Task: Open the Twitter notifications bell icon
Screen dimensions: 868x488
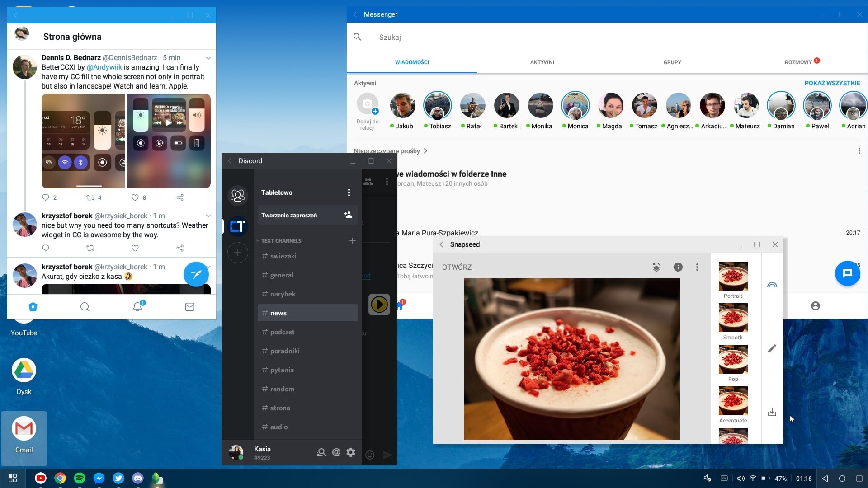Action: pos(138,306)
